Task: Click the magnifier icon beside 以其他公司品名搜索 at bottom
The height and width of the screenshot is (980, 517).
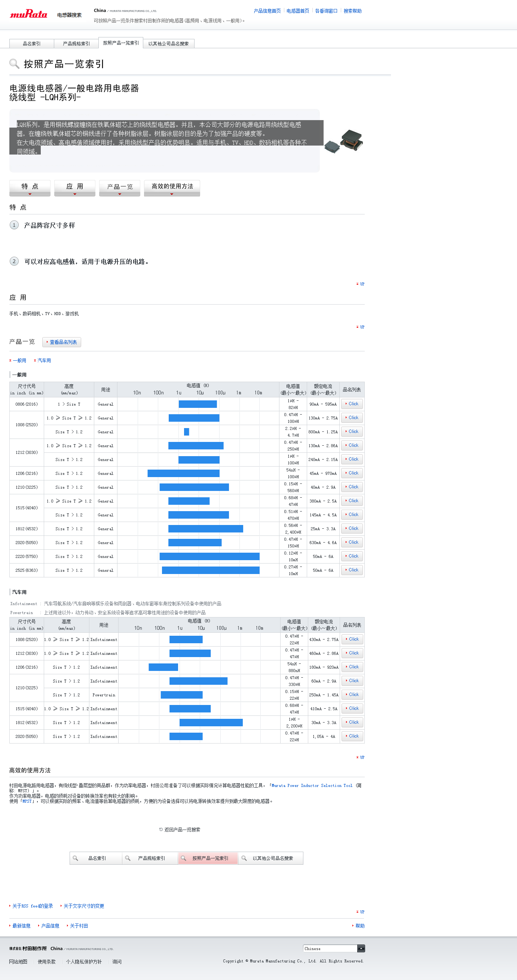Action: [x=244, y=858]
